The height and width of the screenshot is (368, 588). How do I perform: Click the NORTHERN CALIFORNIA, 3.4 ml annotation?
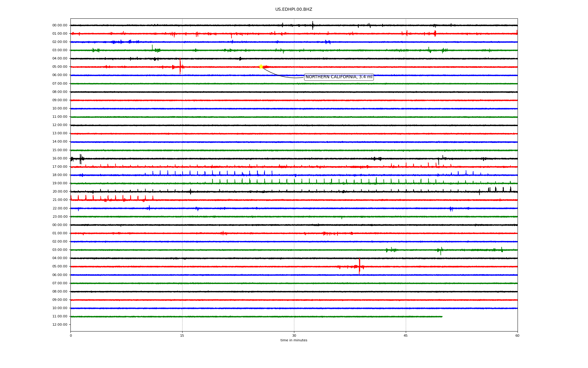click(x=339, y=77)
